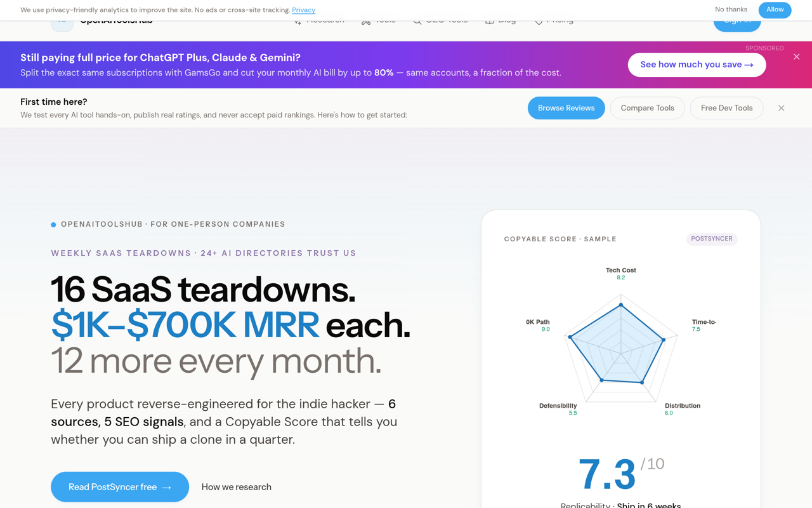Click the '$1K–$700K MRR' blue headline text
Image resolution: width=812 pixels, height=508 pixels.
point(185,325)
